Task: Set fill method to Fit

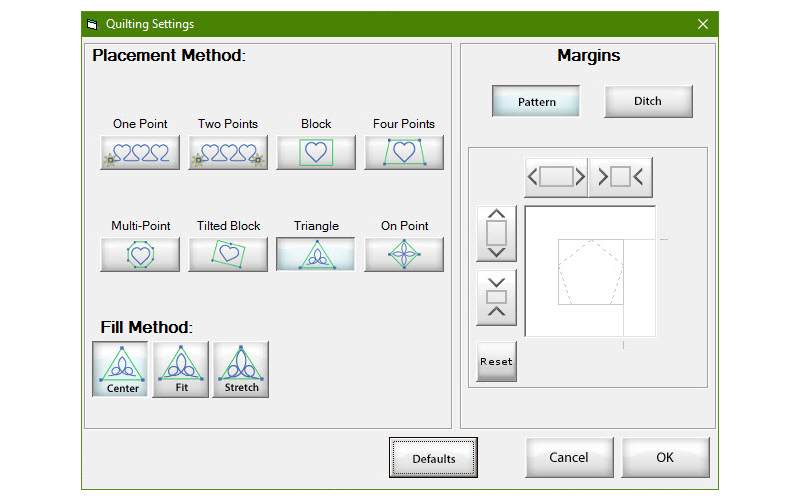Action: click(x=181, y=369)
